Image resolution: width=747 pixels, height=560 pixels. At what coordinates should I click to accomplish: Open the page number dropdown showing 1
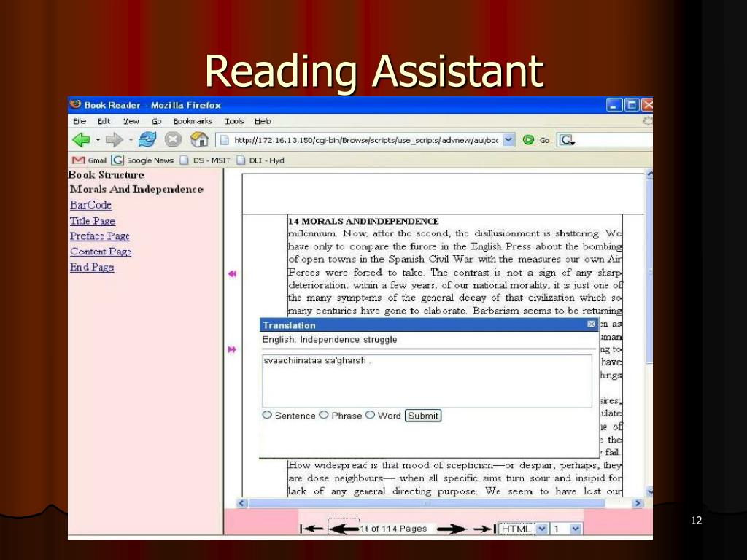tap(576, 529)
